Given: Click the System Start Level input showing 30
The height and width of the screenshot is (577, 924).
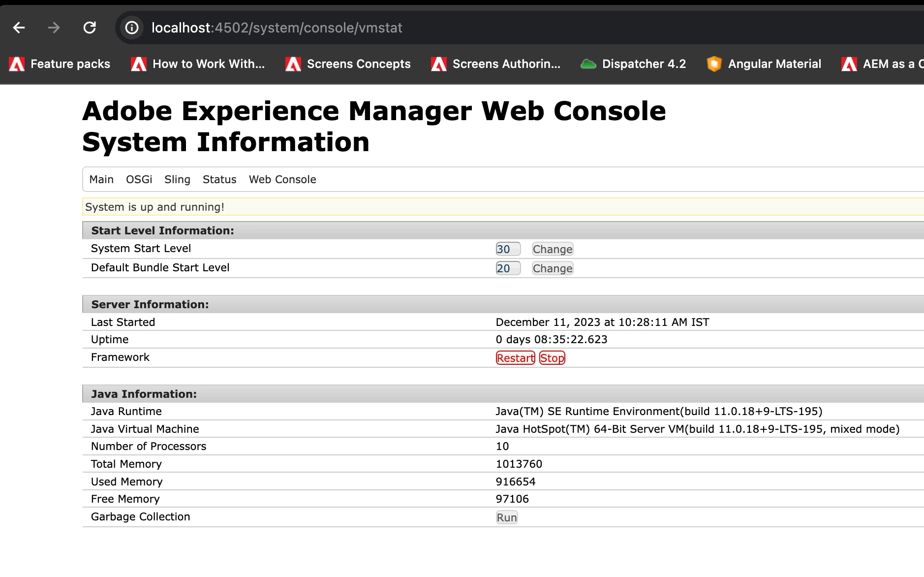Looking at the screenshot, I should coord(508,249).
